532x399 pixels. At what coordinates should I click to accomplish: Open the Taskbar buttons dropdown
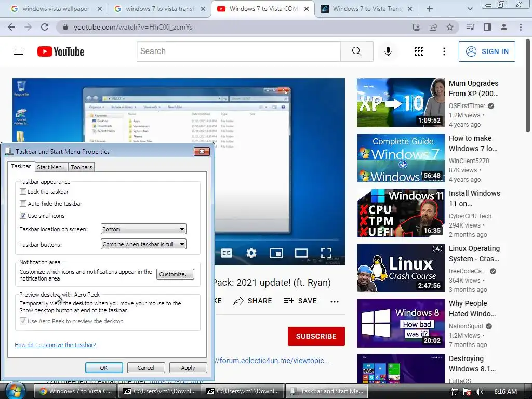[x=143, y=244]
